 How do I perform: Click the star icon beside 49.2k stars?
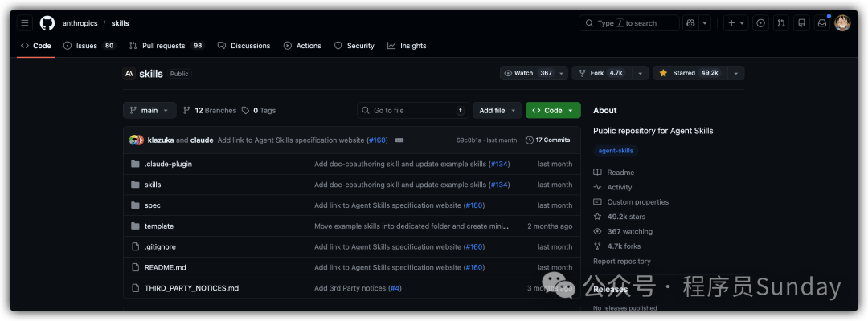click(597, 217)
